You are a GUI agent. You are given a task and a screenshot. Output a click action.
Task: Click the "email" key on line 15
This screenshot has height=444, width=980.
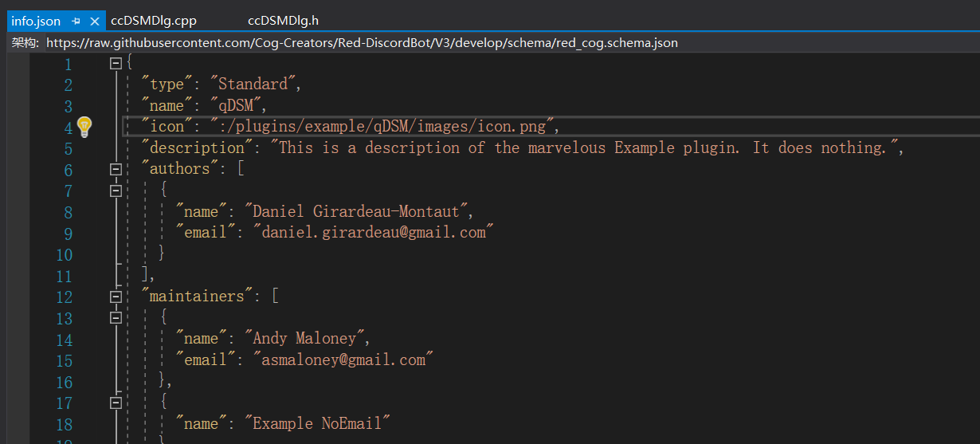(205, 360)
